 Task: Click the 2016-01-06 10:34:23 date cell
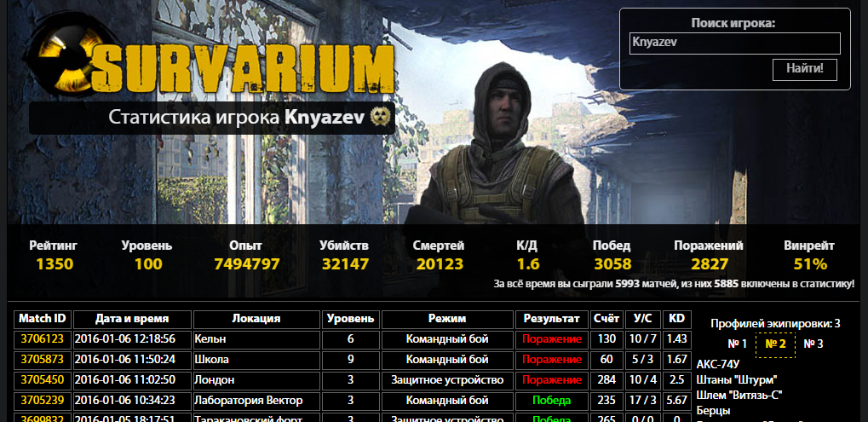(x=132, y=400)
